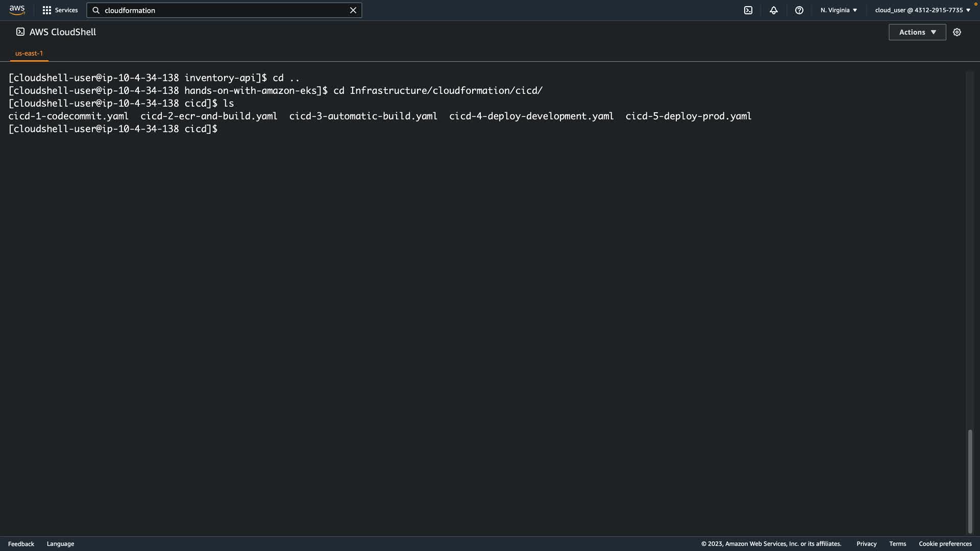Clear the cloudformation search text
This screenshot has width=980, height=551.
pos(353,10)
